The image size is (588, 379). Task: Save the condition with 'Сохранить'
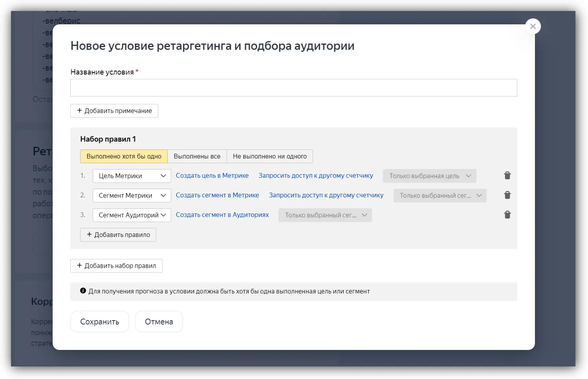(100, 322)
